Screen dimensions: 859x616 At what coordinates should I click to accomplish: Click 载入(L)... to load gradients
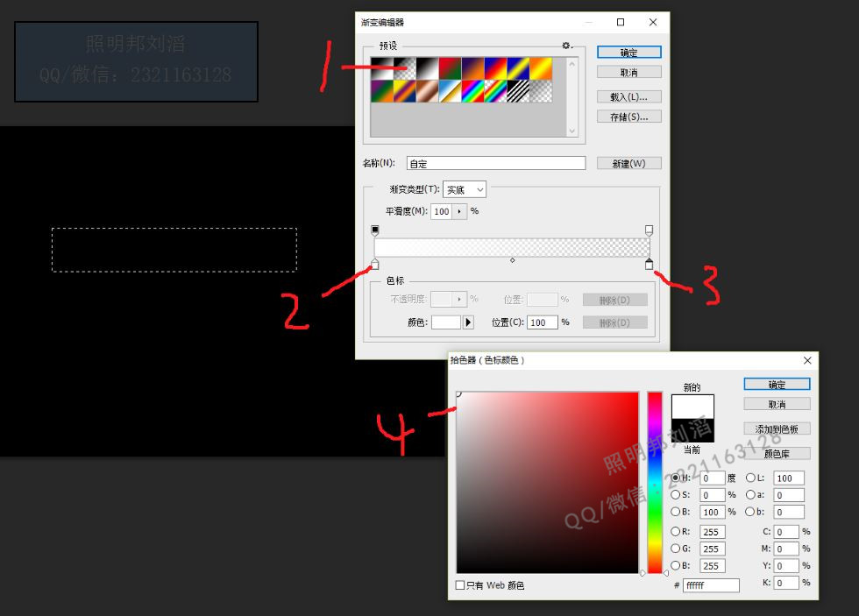click(628, 96)
